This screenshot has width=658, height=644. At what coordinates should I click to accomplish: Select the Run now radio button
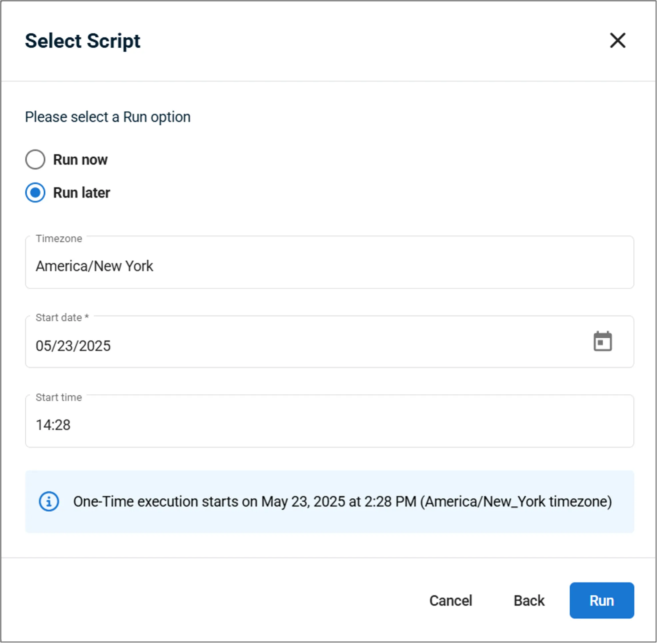tap(35, 159)
